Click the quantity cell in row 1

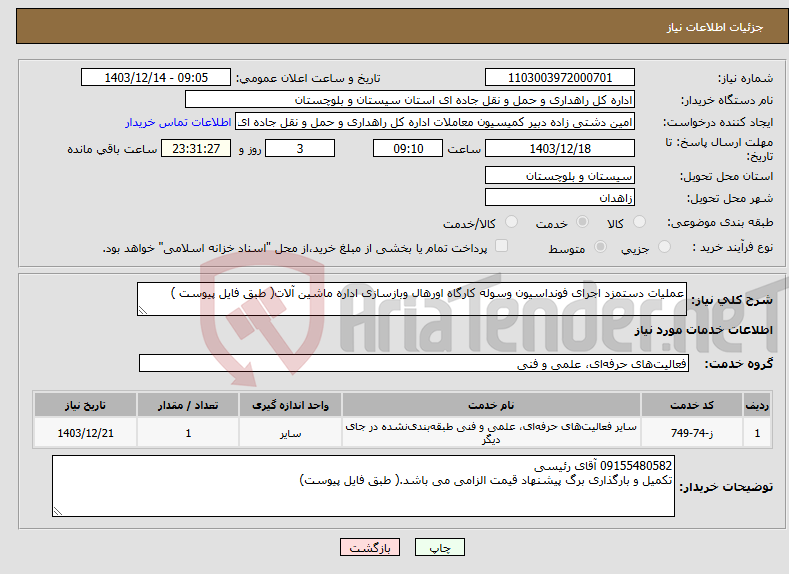[188, 433]
